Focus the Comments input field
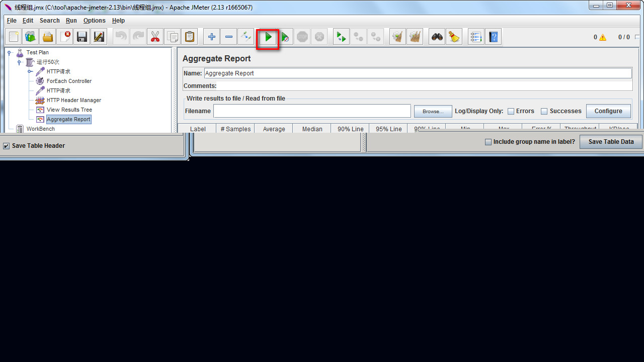The height and width of the screenshot is (362, 644). point(424,86)
